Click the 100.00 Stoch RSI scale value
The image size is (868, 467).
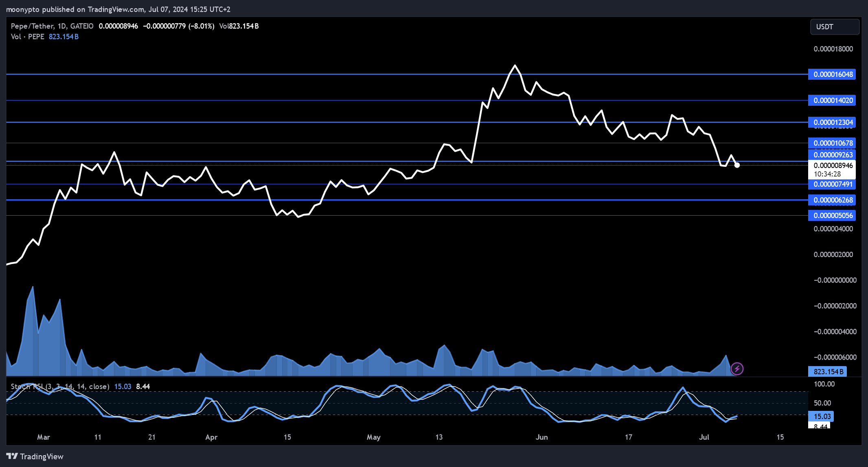click(824, 384)
